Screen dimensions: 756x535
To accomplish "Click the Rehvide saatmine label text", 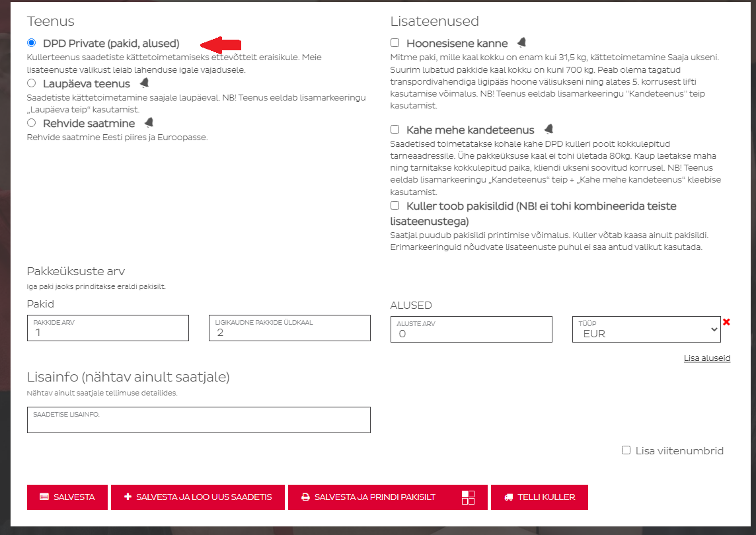I will pos(89,124).
